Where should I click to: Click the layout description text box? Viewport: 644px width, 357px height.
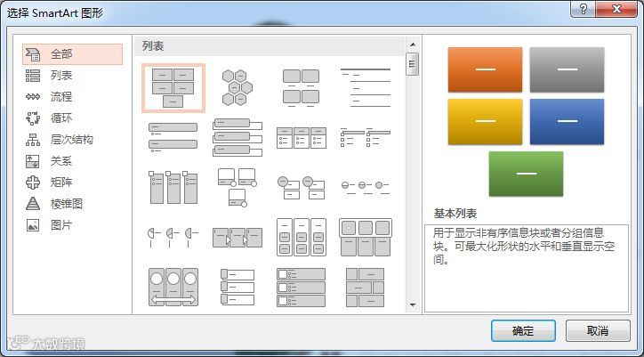coord(527,268)
